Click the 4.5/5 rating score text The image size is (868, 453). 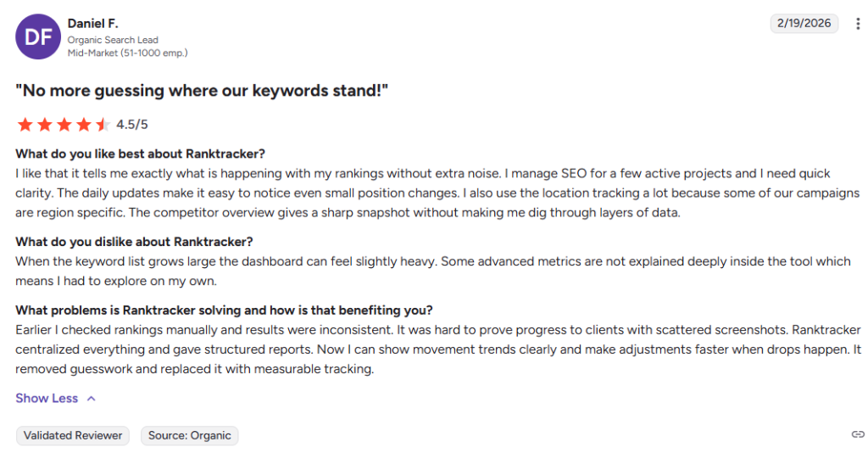pos(131,125)
